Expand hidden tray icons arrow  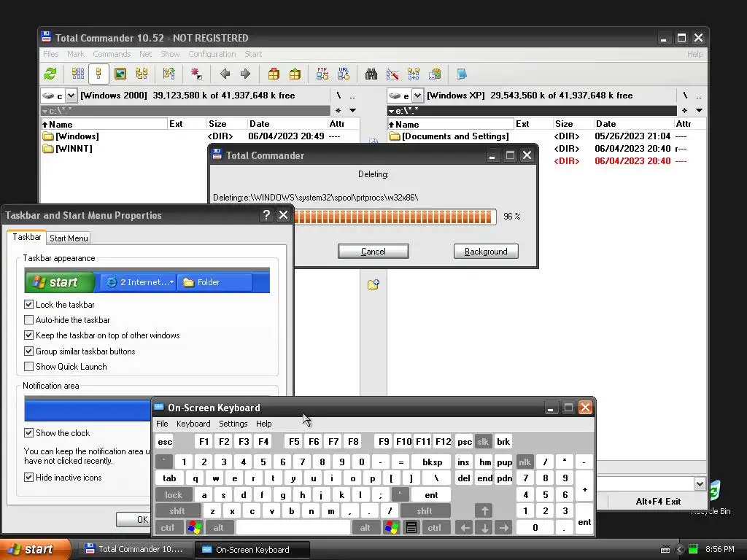680,550
